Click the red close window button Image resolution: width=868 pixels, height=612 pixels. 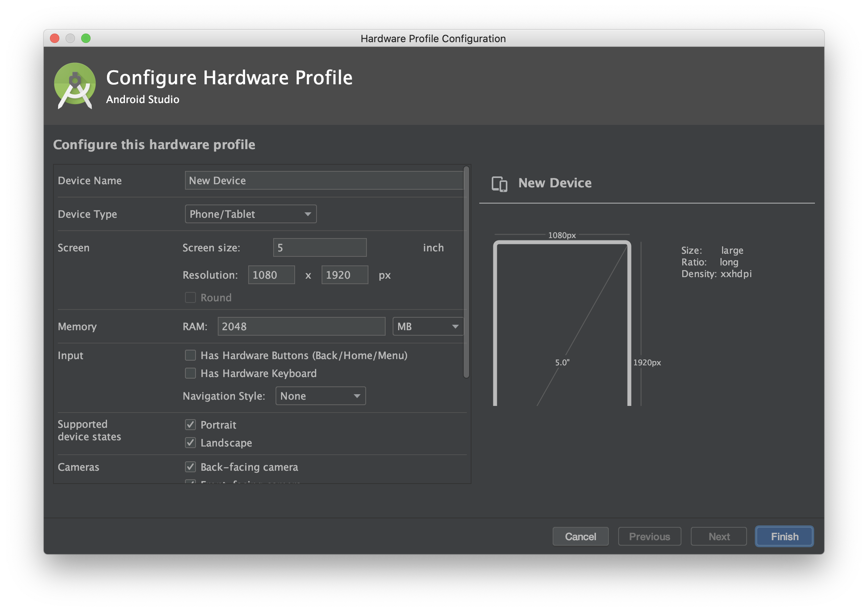coord(55,38)
